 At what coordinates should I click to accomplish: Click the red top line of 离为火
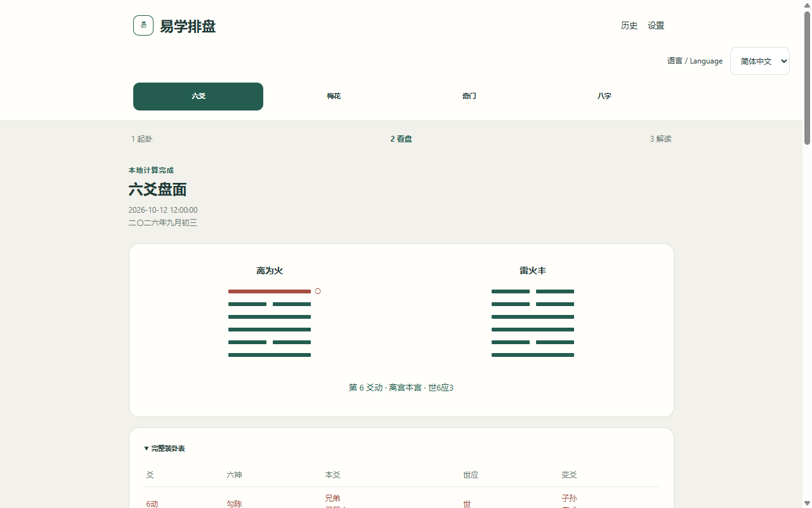270,291
